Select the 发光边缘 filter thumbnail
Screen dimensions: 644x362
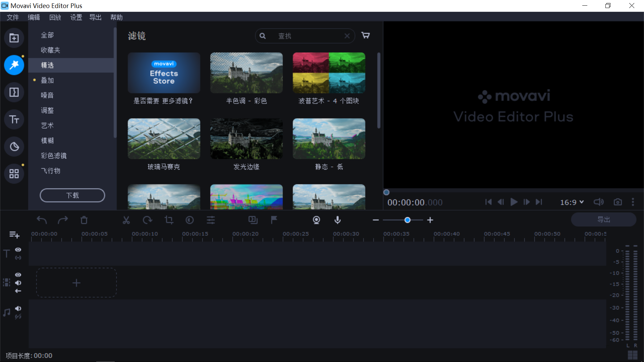[x=247, y=139]
